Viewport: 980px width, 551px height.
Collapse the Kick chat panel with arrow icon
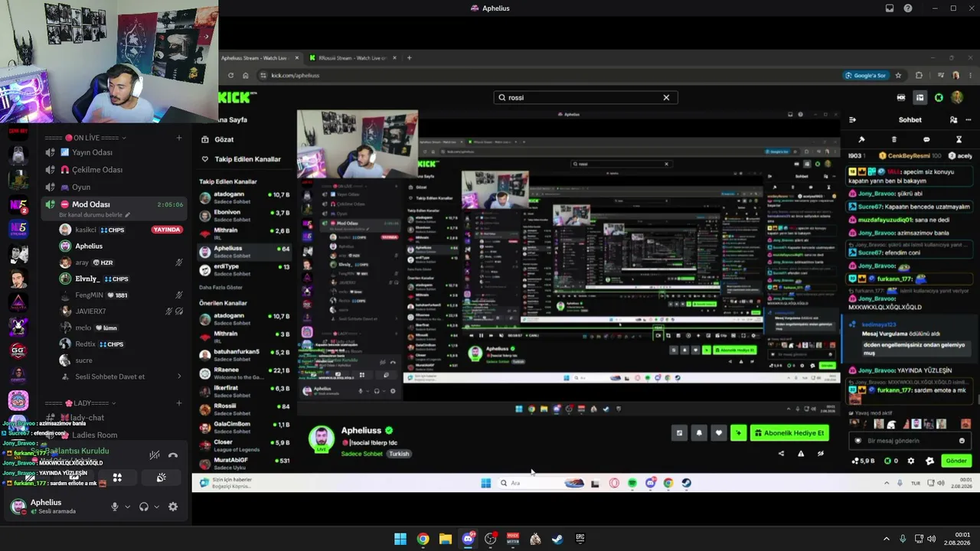pyautogui.click(x=852, y=119)
